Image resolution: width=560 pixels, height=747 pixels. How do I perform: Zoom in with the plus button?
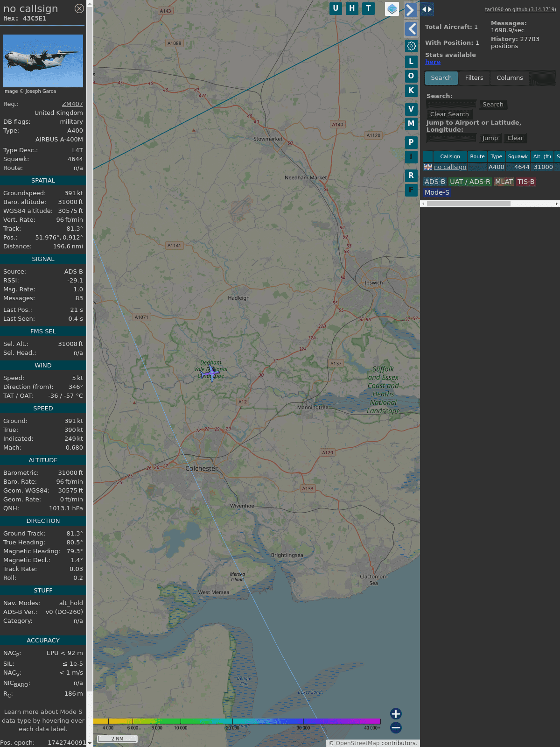pyautogui.click(x=396, y=713)
